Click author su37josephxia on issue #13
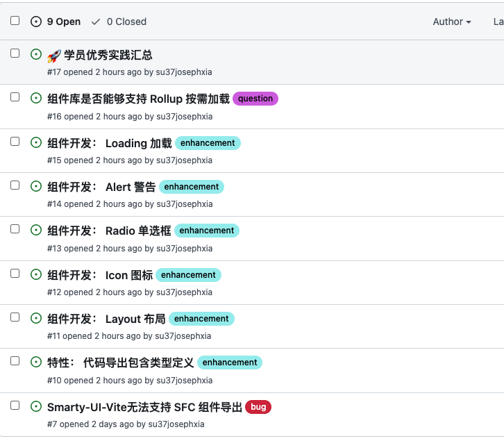 (x=184, y=248)
